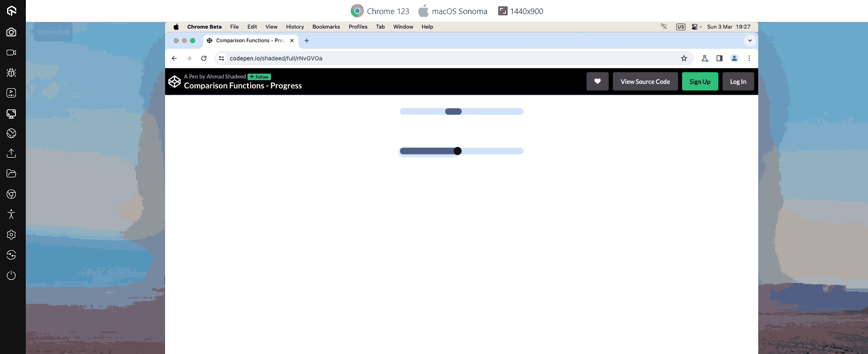Open Chrome Labs flask icon
The height and width of the screenshot is (354, 868).
tap(704, 58)
